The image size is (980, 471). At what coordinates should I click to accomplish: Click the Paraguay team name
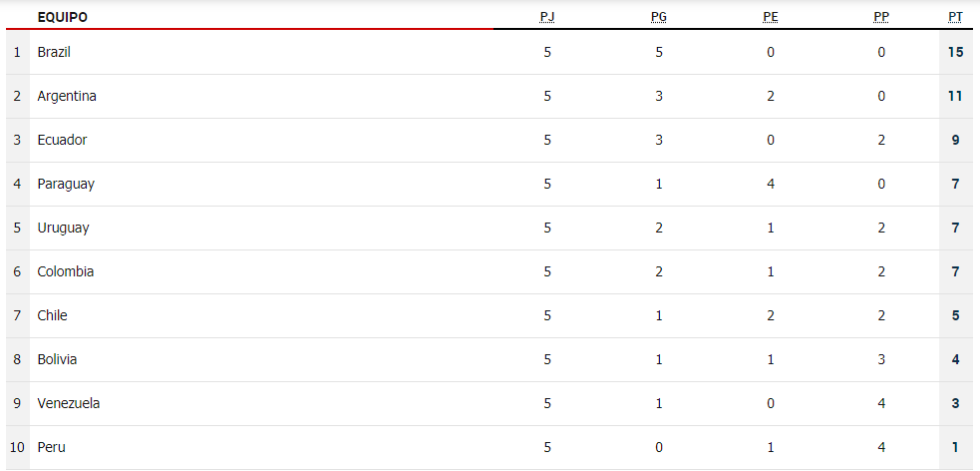tap(66, 184)
